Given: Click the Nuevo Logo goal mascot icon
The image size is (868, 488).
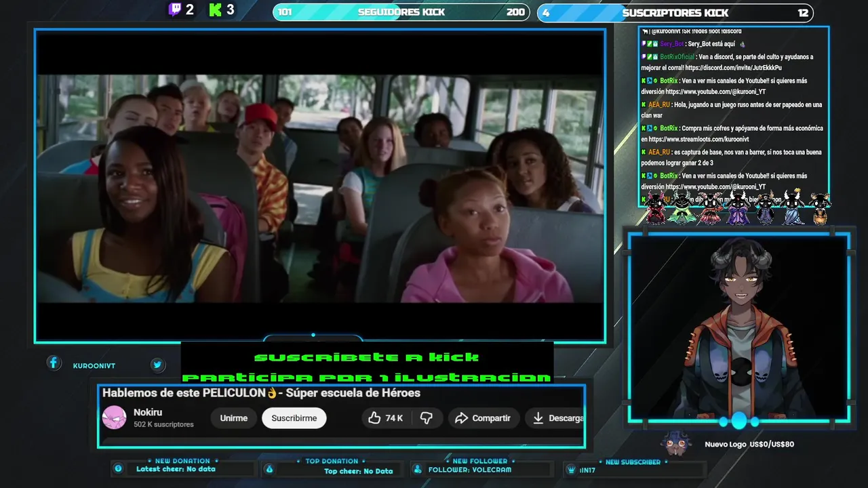Looking at the screenshot, I should coord(676,444).
